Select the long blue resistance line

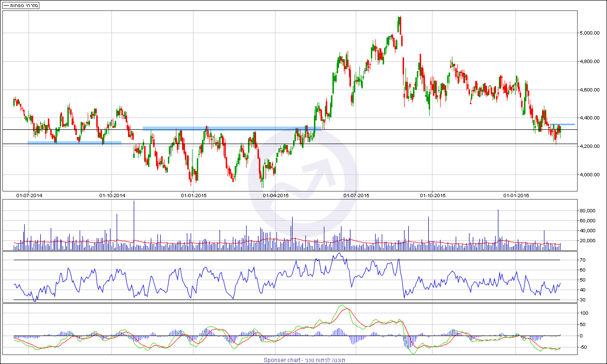tap(232, 128)
